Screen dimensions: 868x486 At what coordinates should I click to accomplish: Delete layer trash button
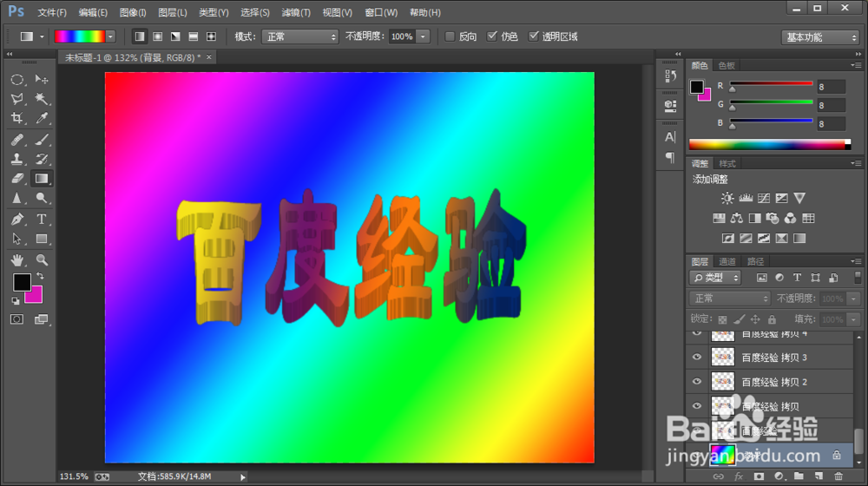(x=838, y=476)
